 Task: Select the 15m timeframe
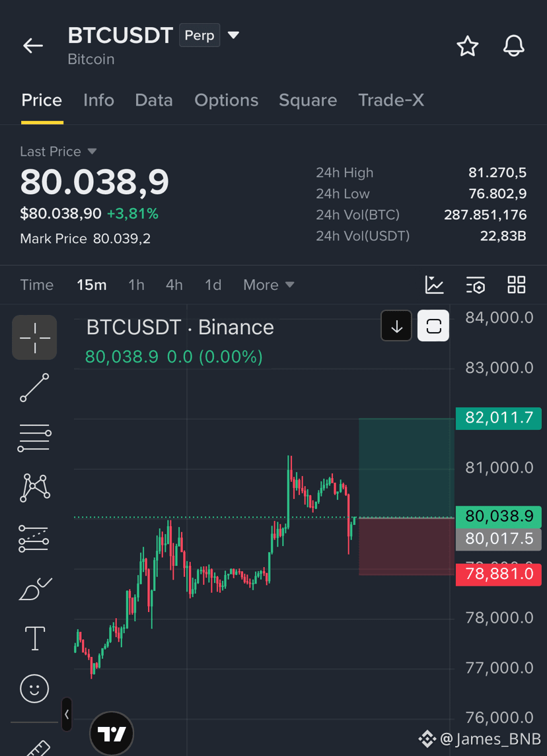coord(92,285)
